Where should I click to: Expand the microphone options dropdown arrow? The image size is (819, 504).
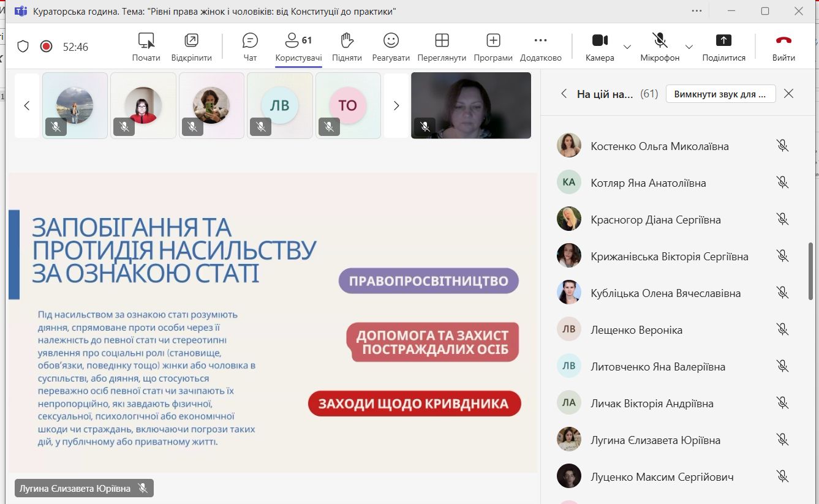click(689, 47)
